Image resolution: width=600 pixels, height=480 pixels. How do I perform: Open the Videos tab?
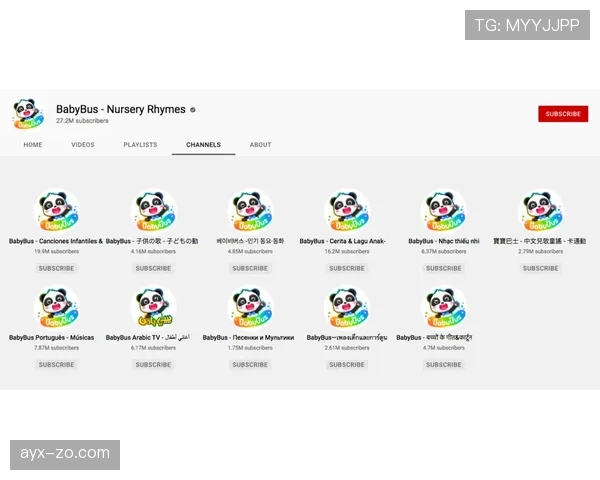[x=83, y=145]
